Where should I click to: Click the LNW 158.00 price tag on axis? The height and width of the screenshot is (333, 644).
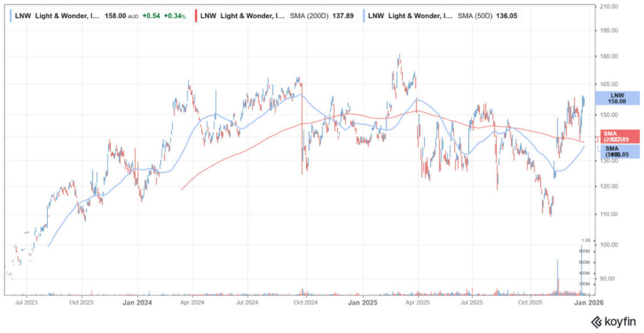[617, 98]
